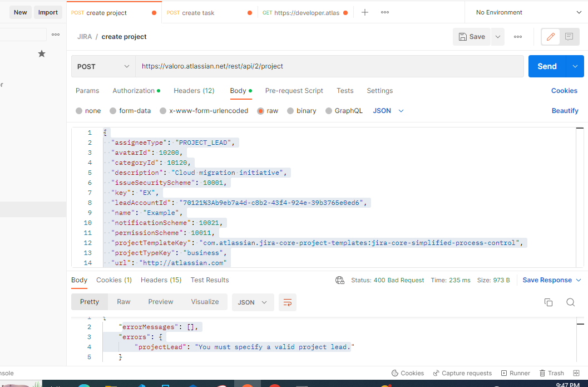Open the comments panel icon
The height and width of the screenshot is (387, 588).
pos(569,36)
